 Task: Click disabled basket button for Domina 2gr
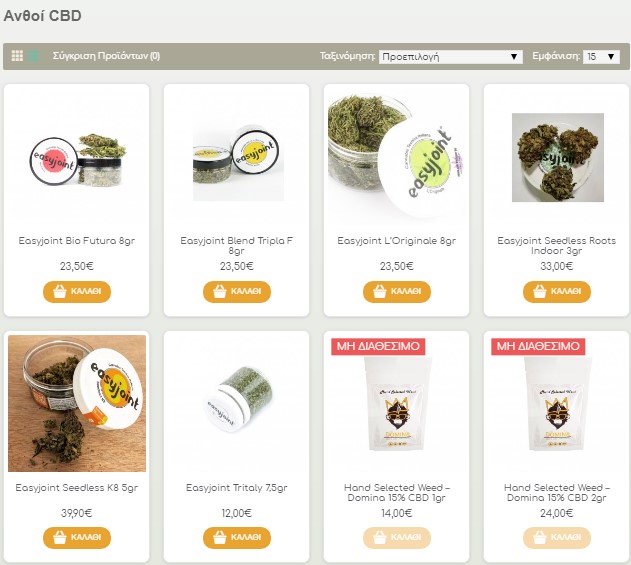point(557,538)
